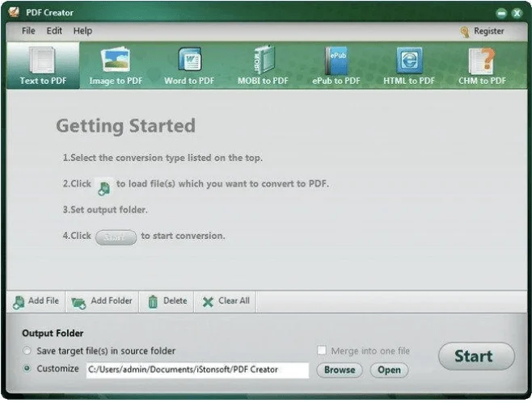Choose the CHM to PDF converter
532x403 pixels.
(x=482, y=65)
